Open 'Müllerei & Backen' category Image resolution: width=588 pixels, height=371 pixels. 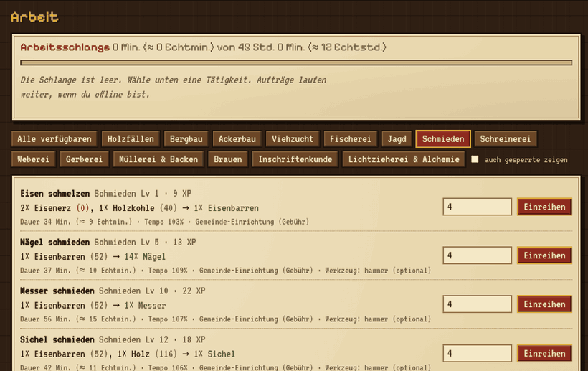158,159
